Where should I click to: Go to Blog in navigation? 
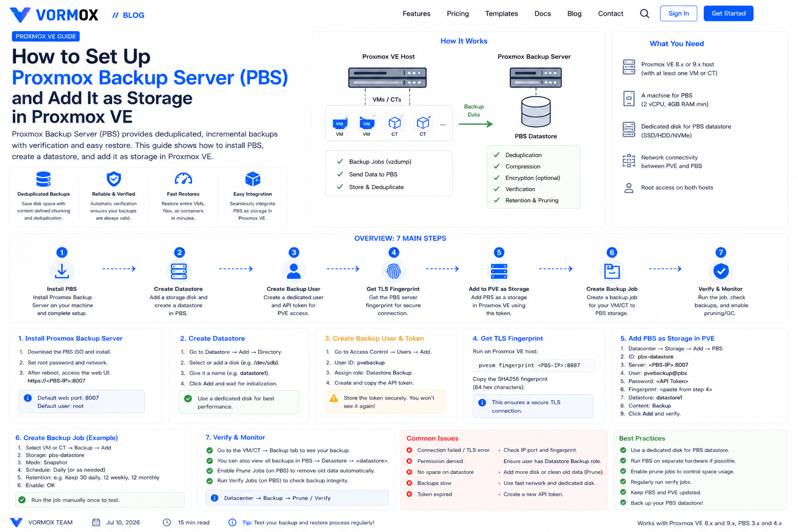click(574, 14)
